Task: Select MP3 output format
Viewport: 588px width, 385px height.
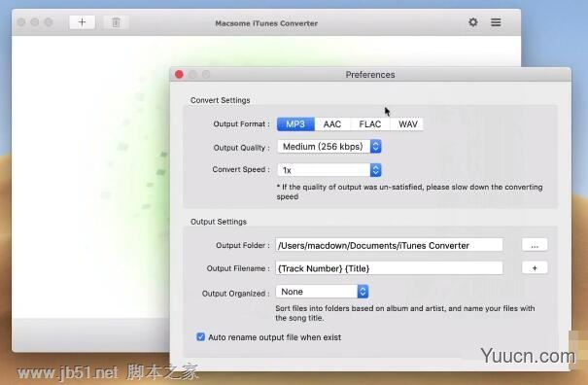Action: (x=295, y=124)
